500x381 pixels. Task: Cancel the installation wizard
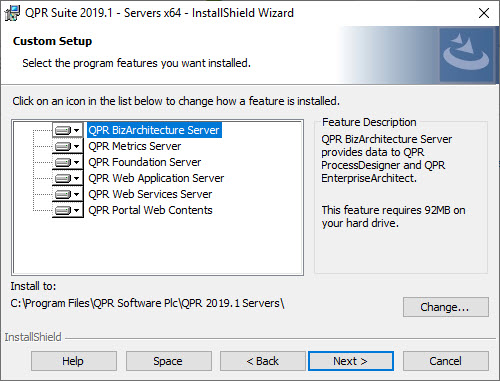pos(446,361)
